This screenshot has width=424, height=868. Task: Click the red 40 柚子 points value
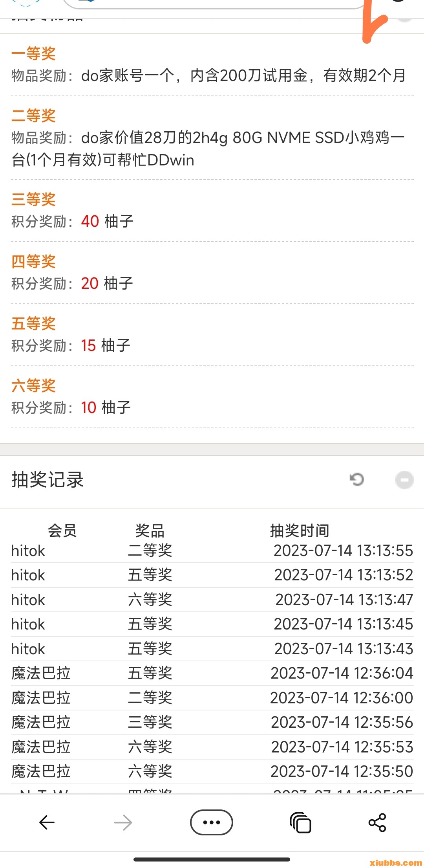[x=90, y=221]
